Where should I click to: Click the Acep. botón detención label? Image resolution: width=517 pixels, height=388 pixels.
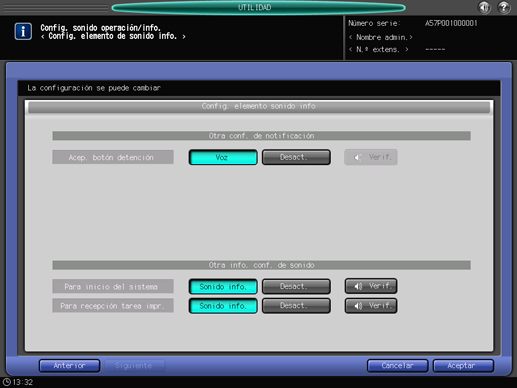click(x=113, y=157)
